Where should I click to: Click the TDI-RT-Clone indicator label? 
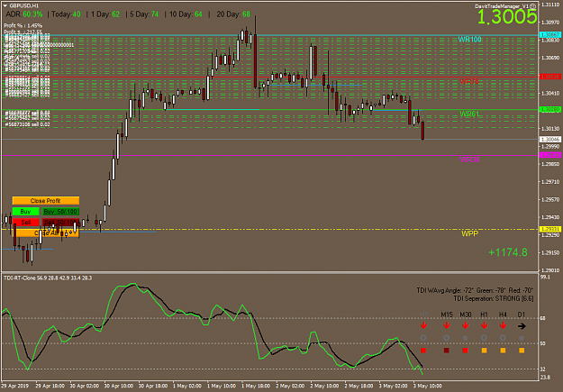[x=48, y=278]
